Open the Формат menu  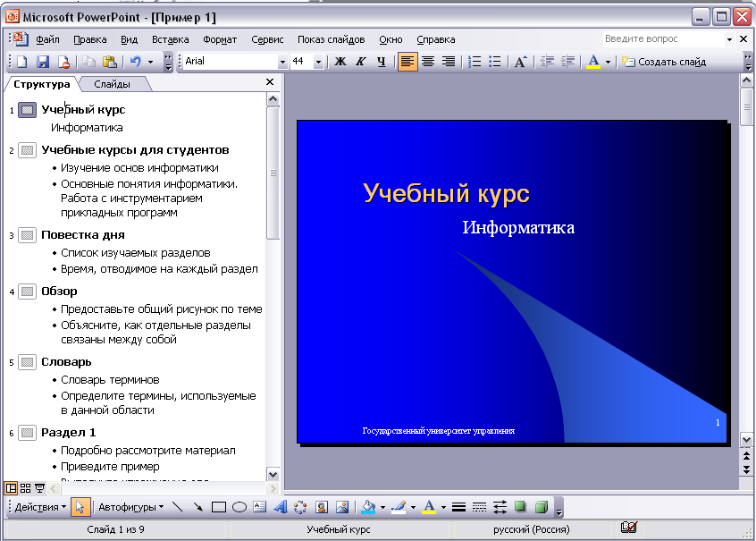220,39
